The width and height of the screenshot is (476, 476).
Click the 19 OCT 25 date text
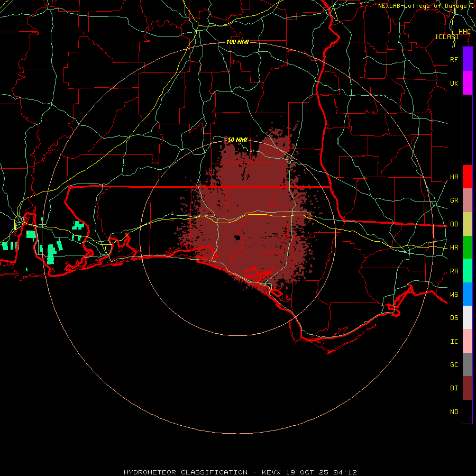tap(307, 472)
